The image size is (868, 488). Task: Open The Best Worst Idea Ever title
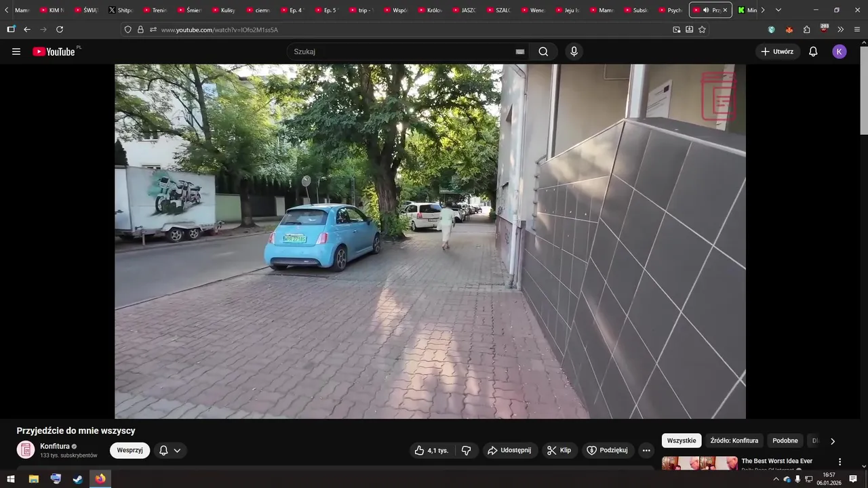[777, 461]
